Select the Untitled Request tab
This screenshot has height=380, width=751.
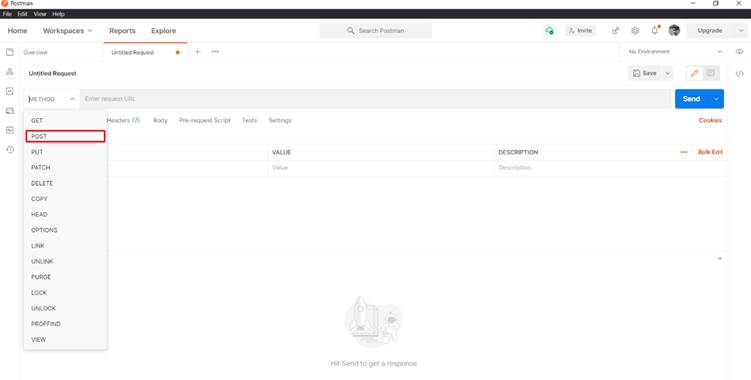[133, 52]
